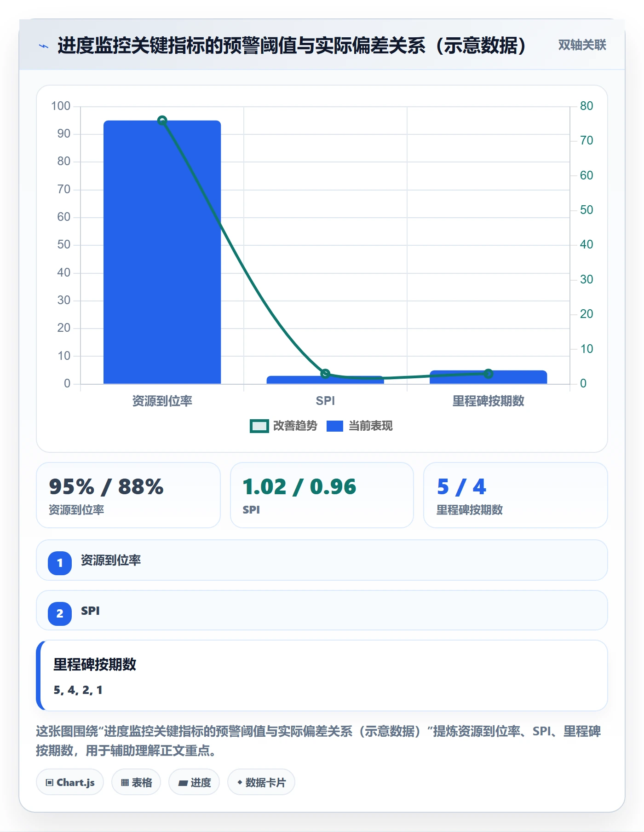Viewport: 644px width, 832px height.
Task: Click the short blue SPI bar
Action: tap(325, 380)
